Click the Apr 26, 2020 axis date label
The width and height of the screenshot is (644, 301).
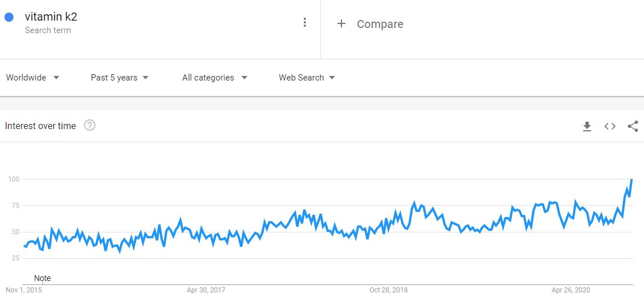[x=571, y=290]
